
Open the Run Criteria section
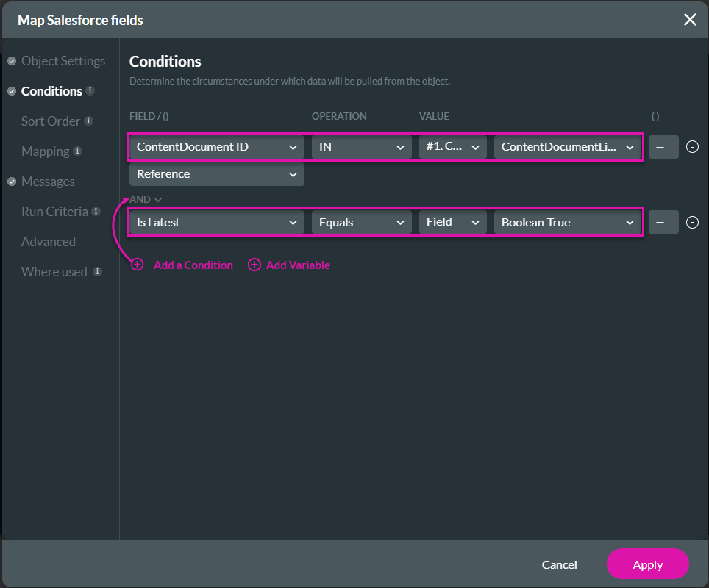click(x=54, y=212)
